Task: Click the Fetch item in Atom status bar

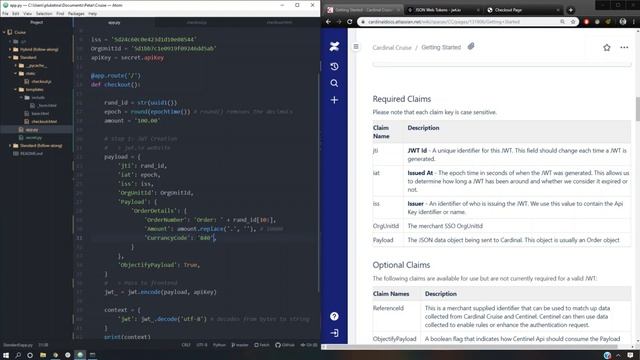Action: click(x=262, y=345)
